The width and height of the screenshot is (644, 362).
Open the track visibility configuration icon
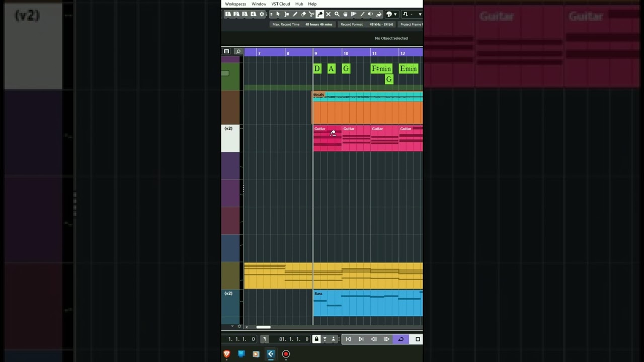coord(226,51)
